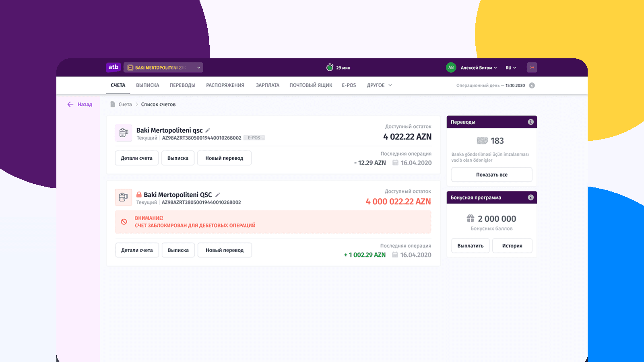
Task: Open bonus История button
Action: pyautogui.click(x=512, y=246)
